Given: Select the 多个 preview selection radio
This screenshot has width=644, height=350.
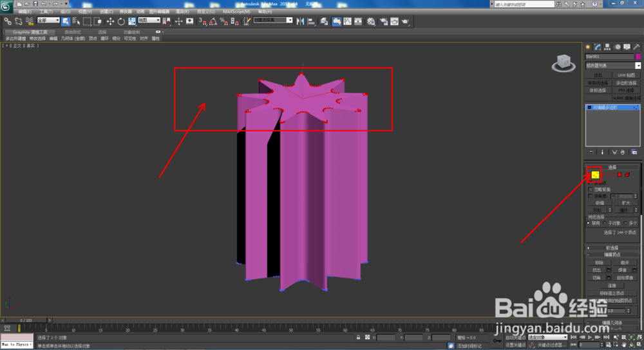Looking at the screenshot, I should tap(625, 223).
